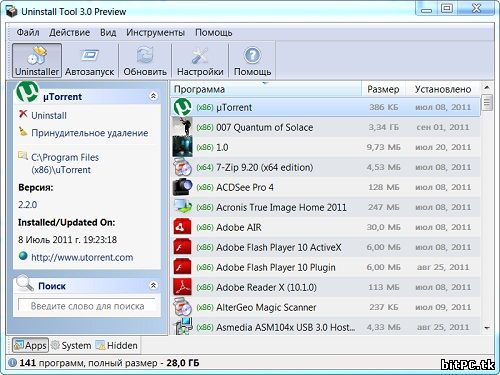
Task: Click the Adobe Flash Player Plugin icon
Action: tap(182, 267)
